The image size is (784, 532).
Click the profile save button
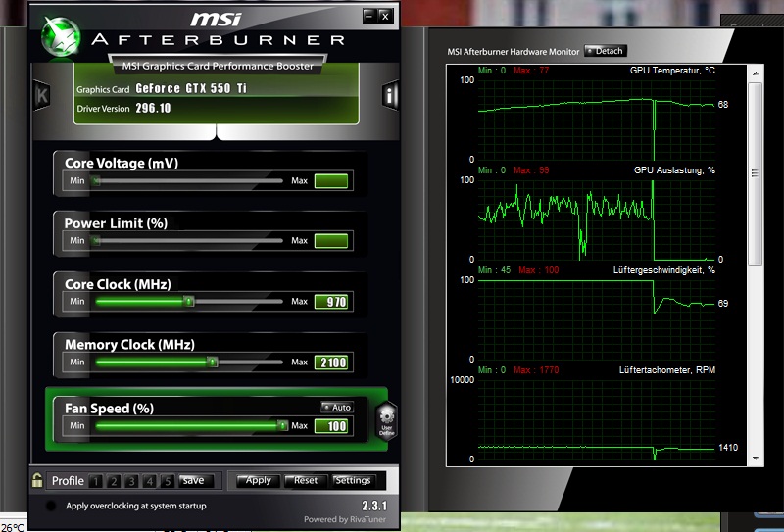click(x=196, y=480)
